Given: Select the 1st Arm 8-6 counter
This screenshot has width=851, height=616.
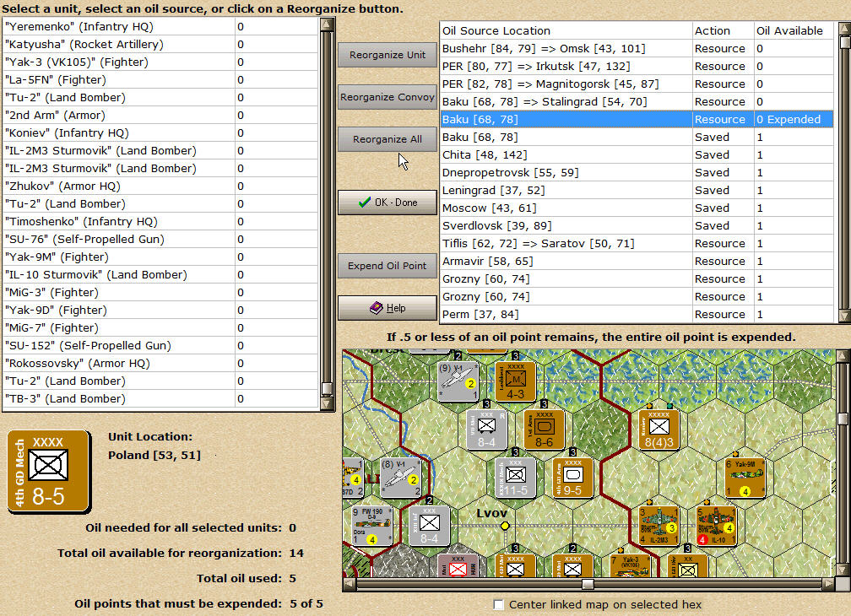Looking at the screenshot, I should [545, 430].
